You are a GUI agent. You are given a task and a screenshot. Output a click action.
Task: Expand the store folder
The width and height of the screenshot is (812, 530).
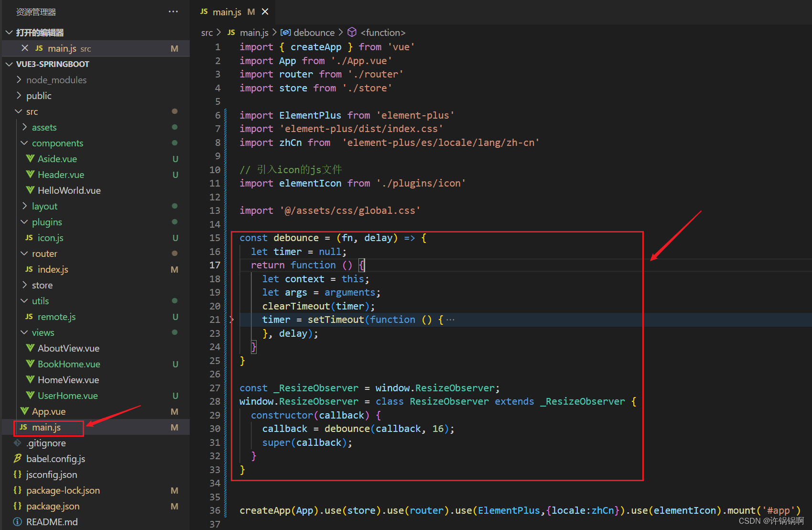pos(25,285)
